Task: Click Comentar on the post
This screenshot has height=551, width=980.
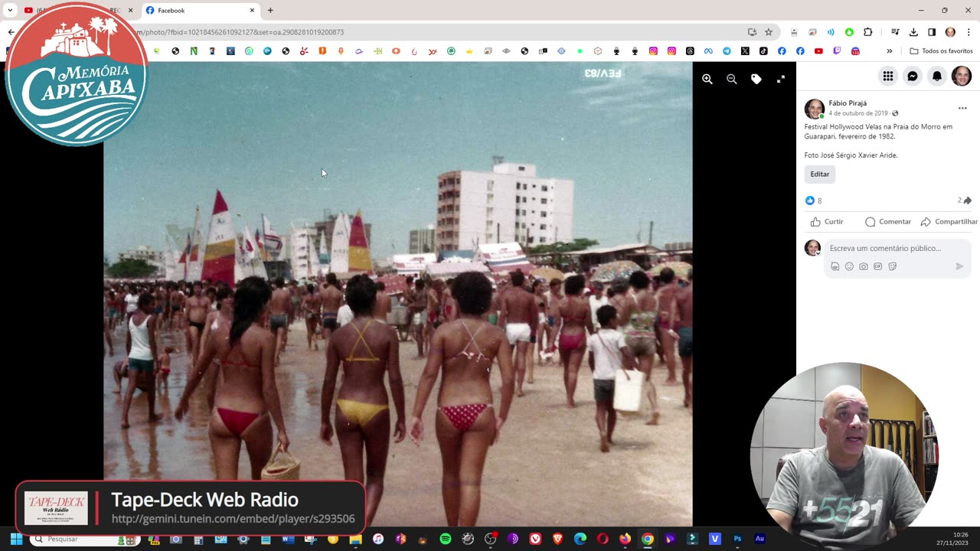Action: pos(888,222)
